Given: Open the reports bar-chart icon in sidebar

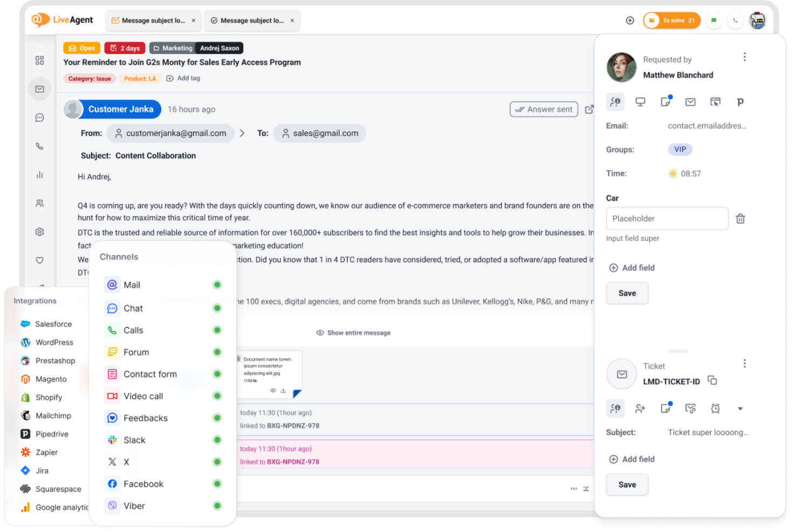Looking at the screenshot, I should tap(39, 175).
